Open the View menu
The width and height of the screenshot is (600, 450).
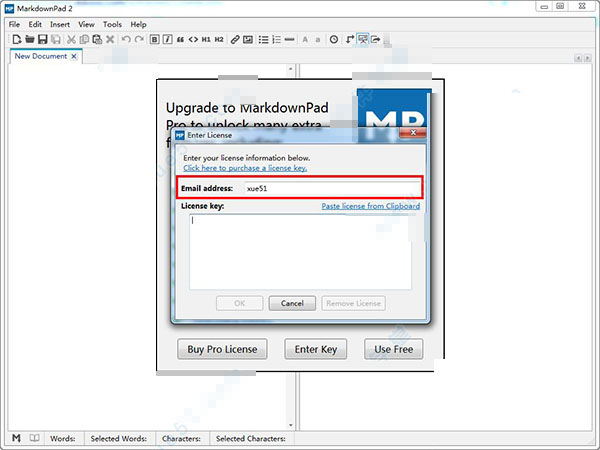pos(86,24)
